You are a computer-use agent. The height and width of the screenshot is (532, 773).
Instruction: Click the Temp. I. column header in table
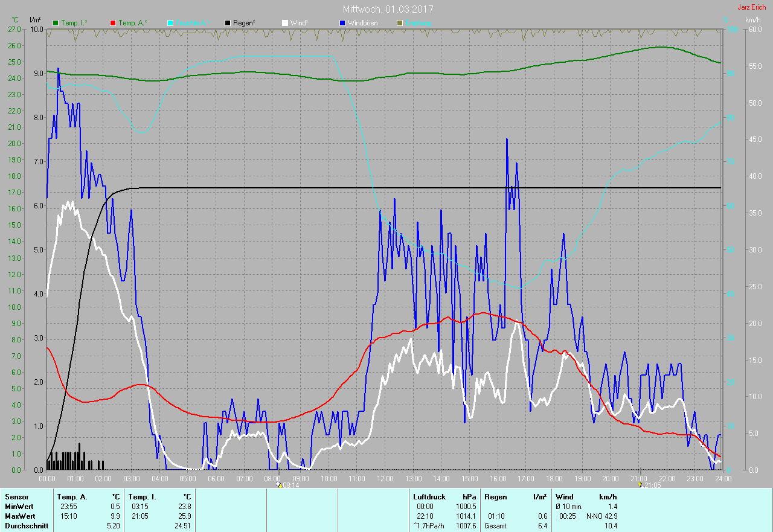click(x=142, y=497)
